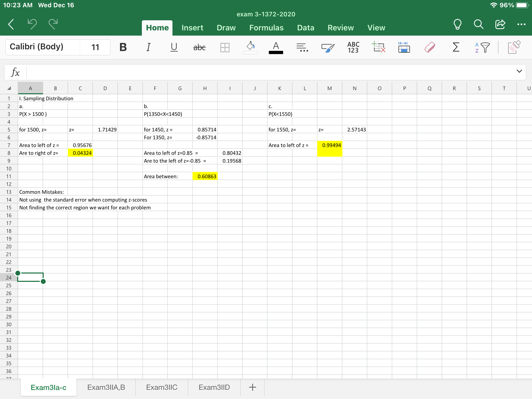Viewport: 532px width, 399px height.
Task: Click the AutoSum sigma icon
Action: (456, 47)
